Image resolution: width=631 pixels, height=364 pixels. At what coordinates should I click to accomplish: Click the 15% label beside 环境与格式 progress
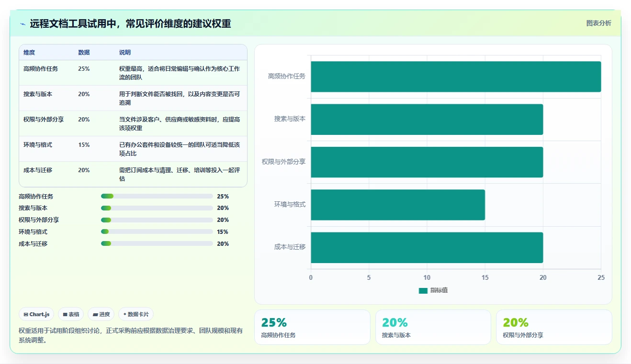223,232
